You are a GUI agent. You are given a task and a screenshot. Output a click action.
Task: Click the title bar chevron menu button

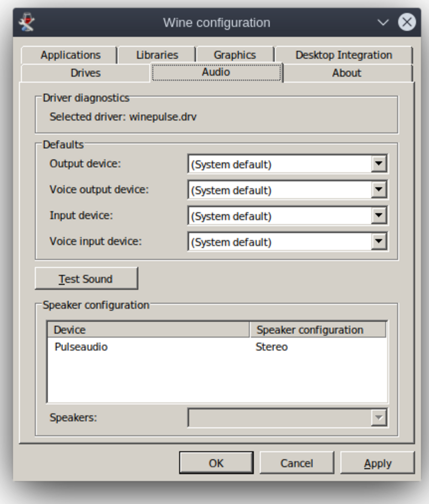click(383, 22)
